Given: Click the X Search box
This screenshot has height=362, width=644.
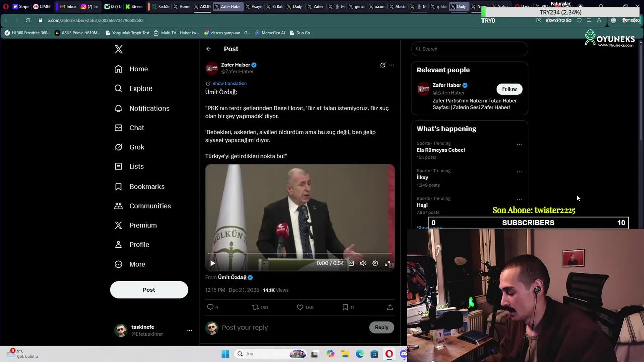Looking at the screenshot, I should 469,49.
